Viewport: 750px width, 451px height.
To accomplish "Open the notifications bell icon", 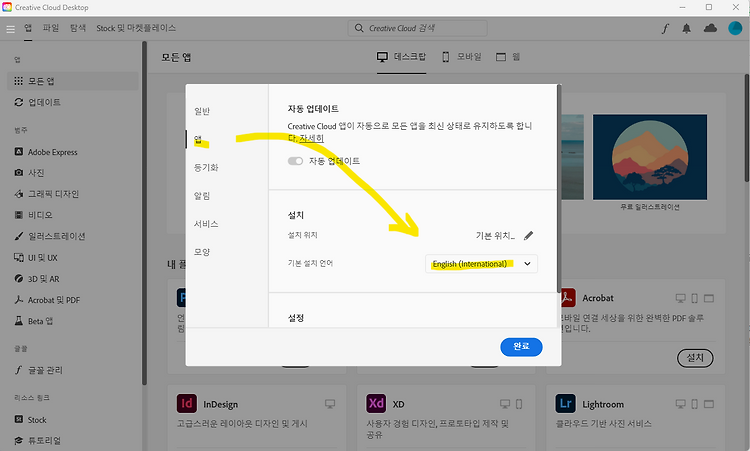I will (686, 29).
